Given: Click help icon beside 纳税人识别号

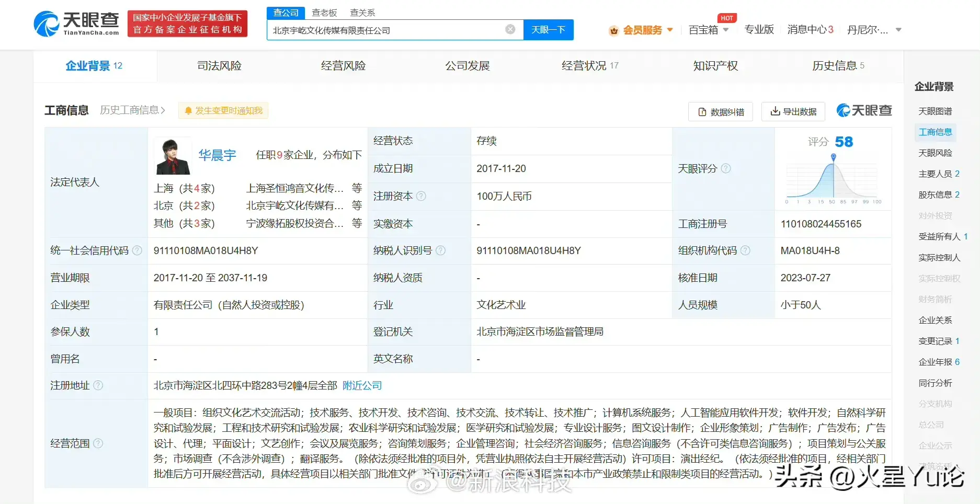Looking at the screenshot, I should pos(441,250).
